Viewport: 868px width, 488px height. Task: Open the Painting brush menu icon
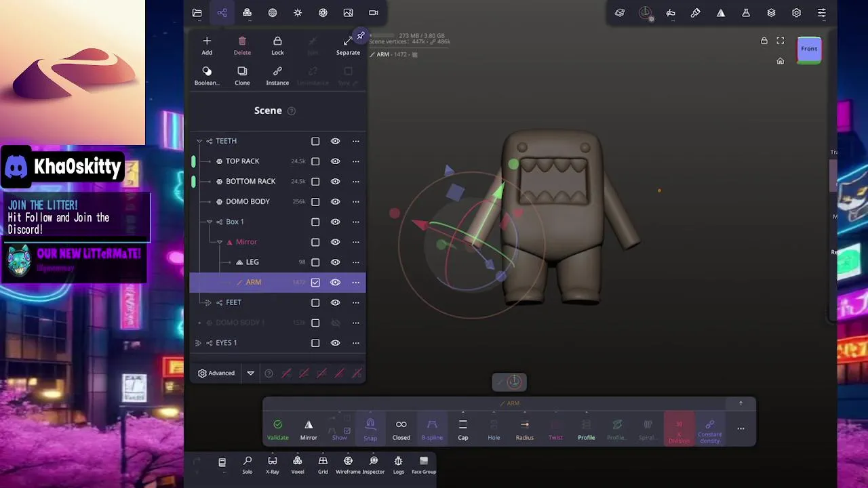tap(695, 13)
